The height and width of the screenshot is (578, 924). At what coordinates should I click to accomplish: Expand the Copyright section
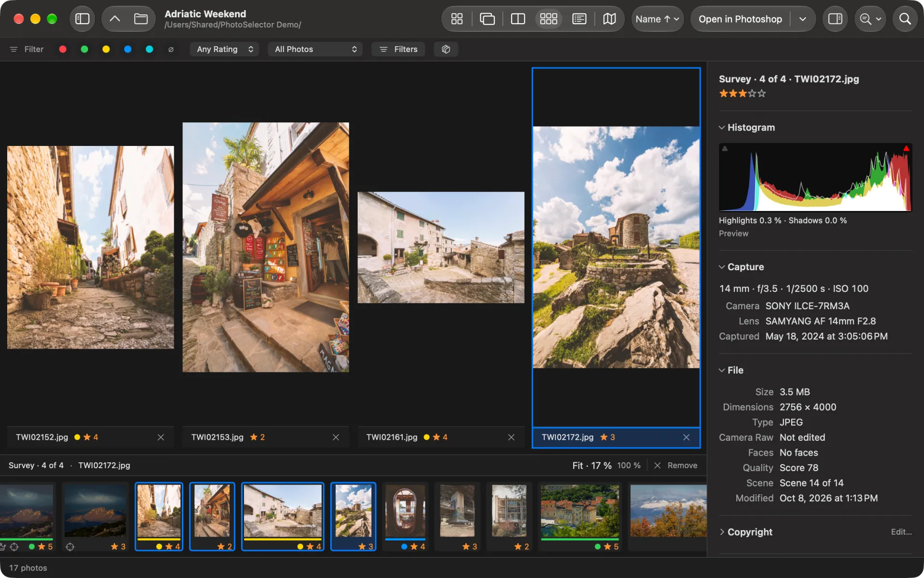point(722,532)
